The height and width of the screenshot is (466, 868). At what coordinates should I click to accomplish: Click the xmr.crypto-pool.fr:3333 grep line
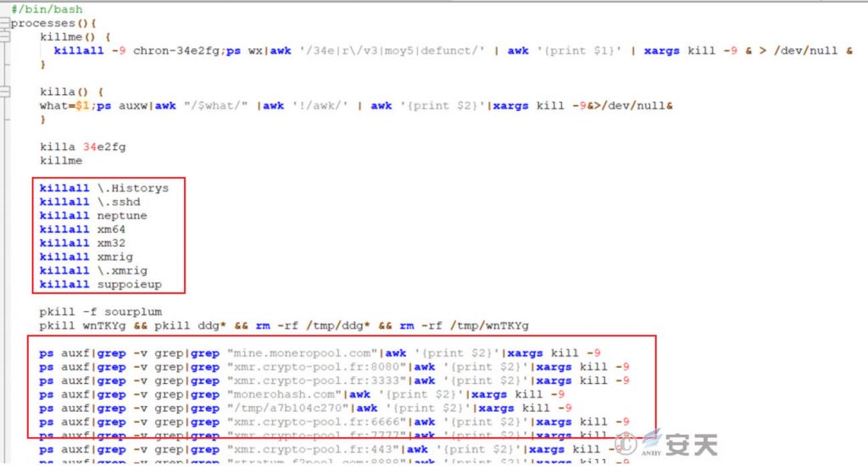click(x=334, y=380)
